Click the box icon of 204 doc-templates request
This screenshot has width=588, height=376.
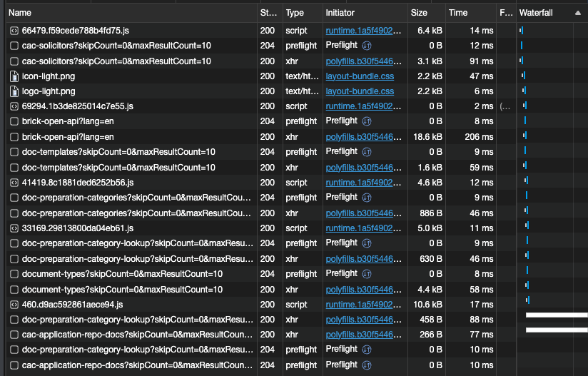(x=14, y=152)
